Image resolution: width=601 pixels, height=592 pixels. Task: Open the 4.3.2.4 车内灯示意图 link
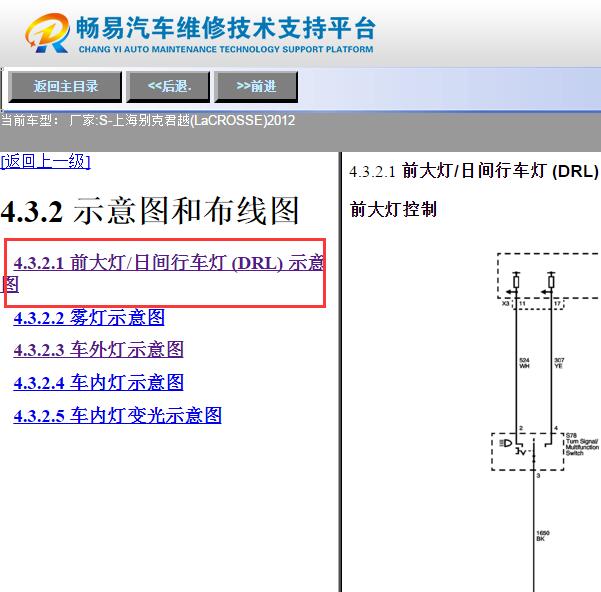[99, 382]
